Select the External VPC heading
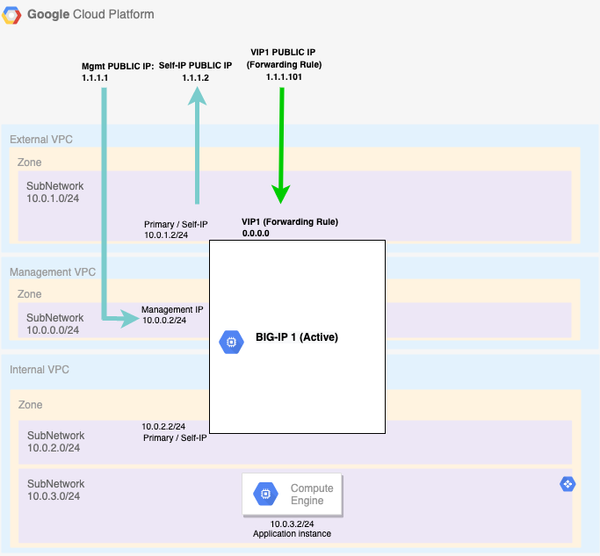 click(x=41, y=140)
